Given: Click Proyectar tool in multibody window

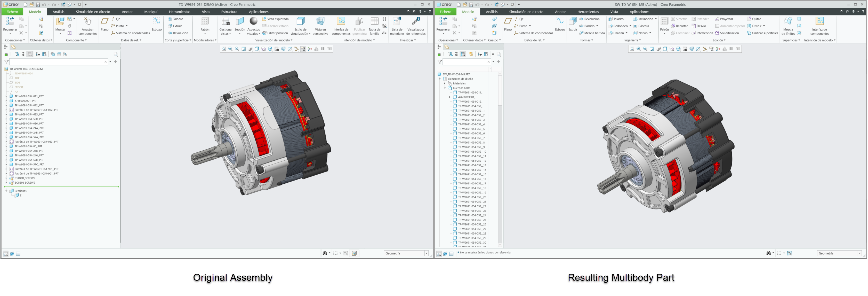Looking at the screenshot, I should tap(724, 19).
